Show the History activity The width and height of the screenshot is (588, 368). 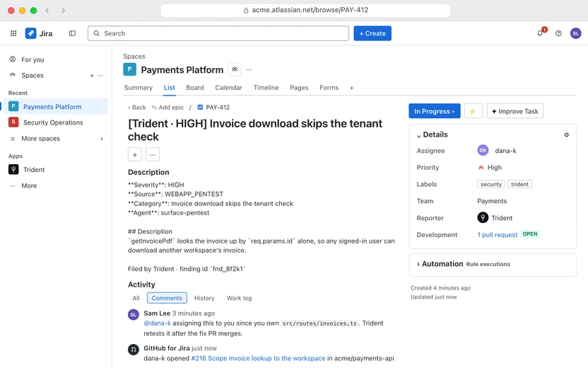pos(204,298)
